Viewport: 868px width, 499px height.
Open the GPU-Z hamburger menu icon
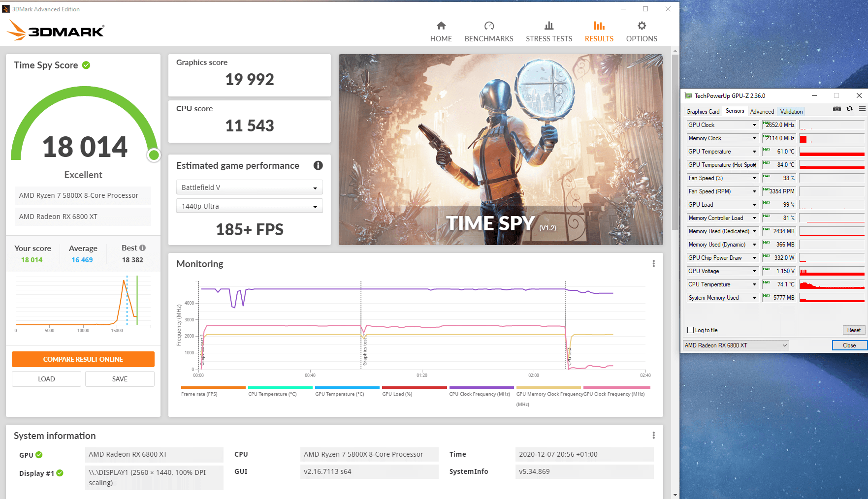tap(862, 109)
